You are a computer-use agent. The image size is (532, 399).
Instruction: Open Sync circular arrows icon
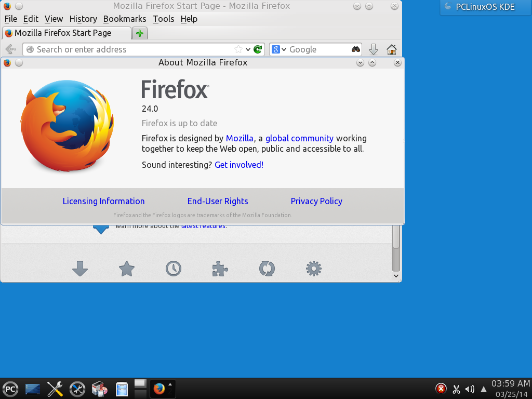pyautogui.click(x=267, y=269)
